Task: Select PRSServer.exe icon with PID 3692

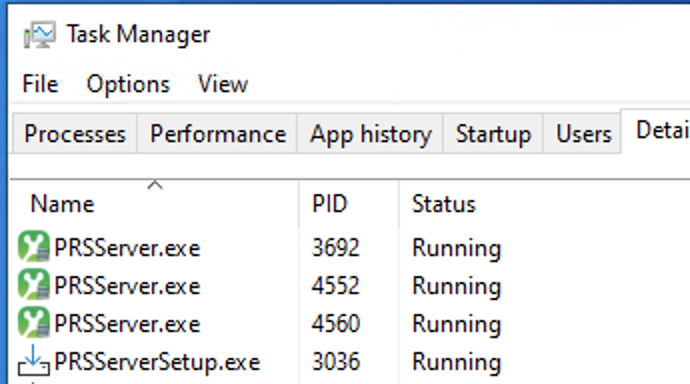Action: point(34,247)
